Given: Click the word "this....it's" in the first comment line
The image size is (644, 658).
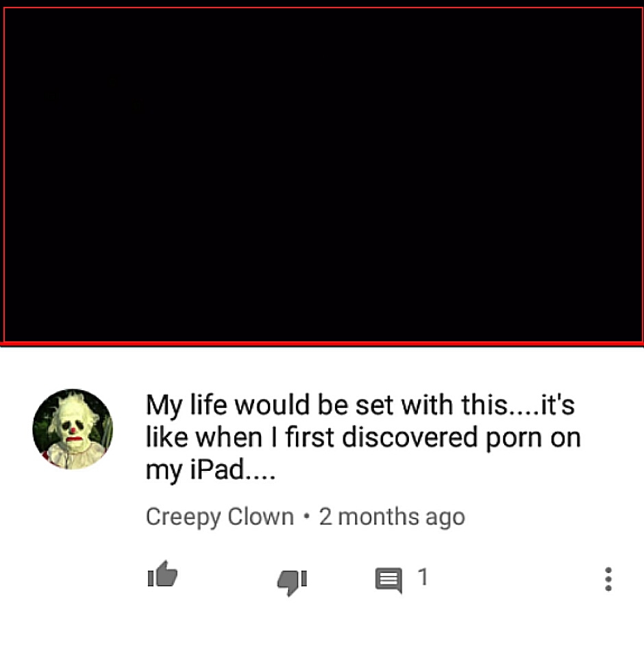Looking at the screenshot, I should (x=518, y=404).
